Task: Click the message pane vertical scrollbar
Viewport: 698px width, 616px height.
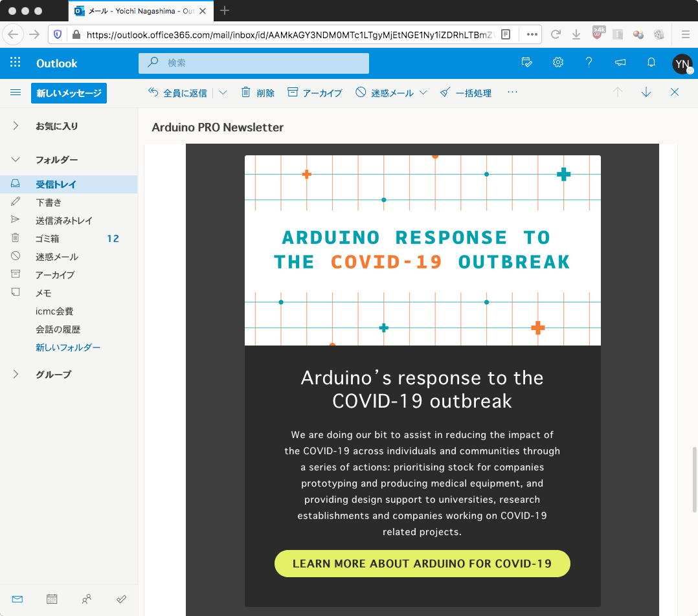Action: point(694,479)
